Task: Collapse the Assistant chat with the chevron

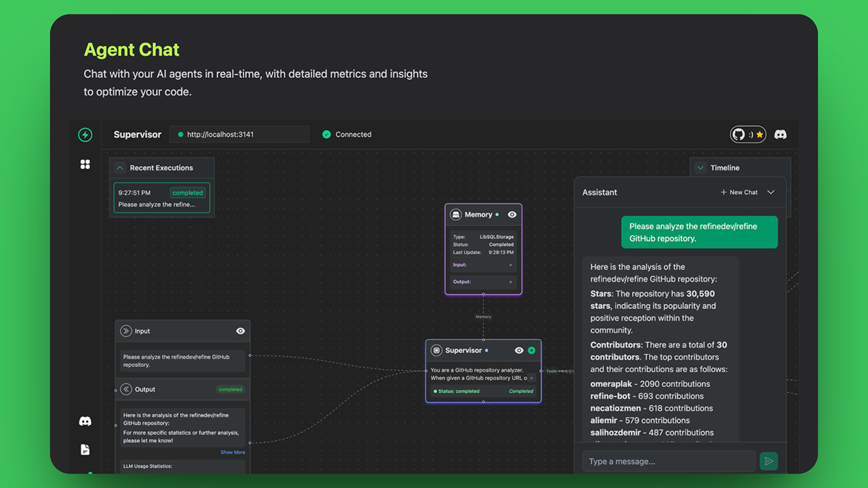Action: [771, 193]
